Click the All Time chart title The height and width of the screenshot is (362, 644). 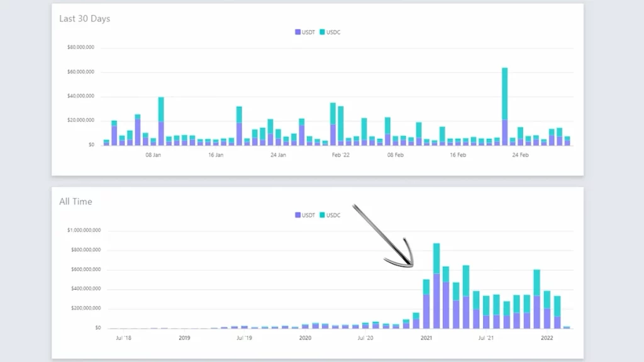tap(75, 202)
